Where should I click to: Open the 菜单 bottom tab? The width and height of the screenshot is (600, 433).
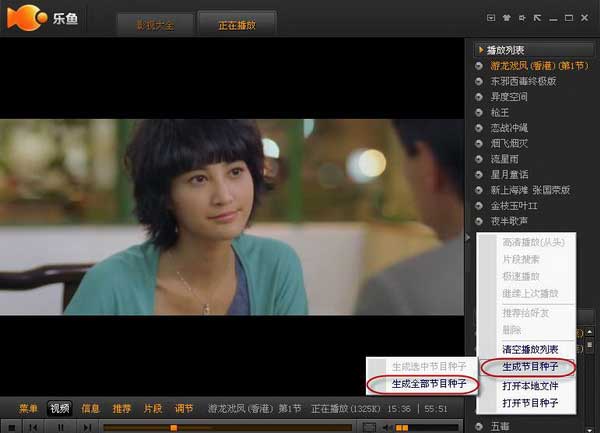[29, 409]
